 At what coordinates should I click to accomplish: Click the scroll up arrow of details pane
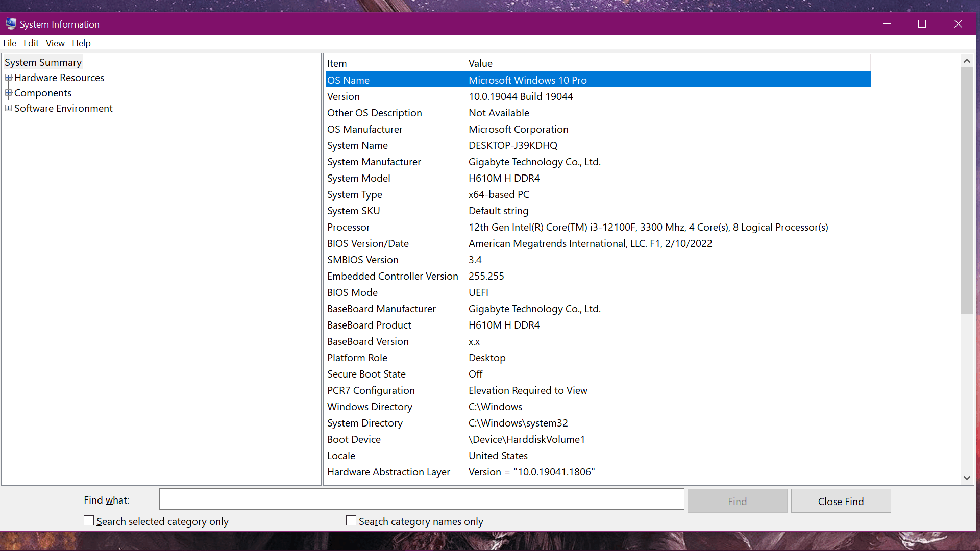coord(966,61)
